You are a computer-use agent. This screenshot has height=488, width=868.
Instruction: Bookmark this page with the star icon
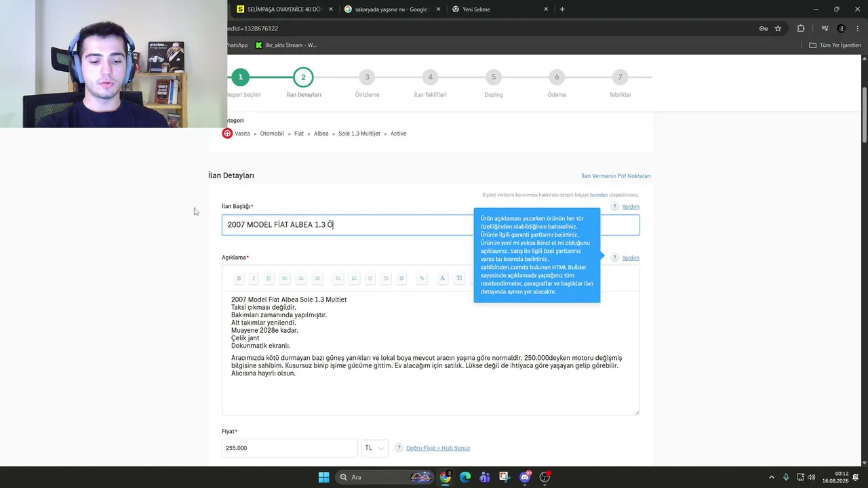[x=778, y=28]
